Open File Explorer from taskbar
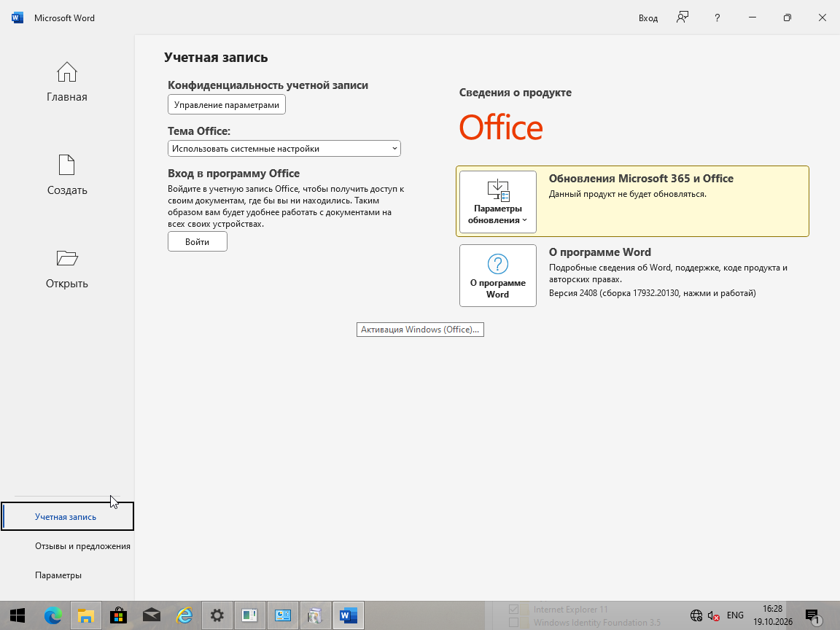Viewport: 840px width, 630px height. [86, 615]
